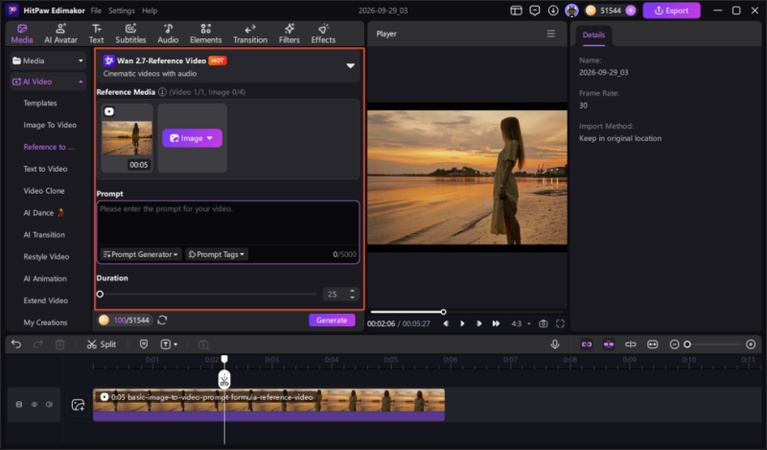Click the Duration slider handle
The width and height of the screenshot is (767, 450).
[x=100, y=294]
